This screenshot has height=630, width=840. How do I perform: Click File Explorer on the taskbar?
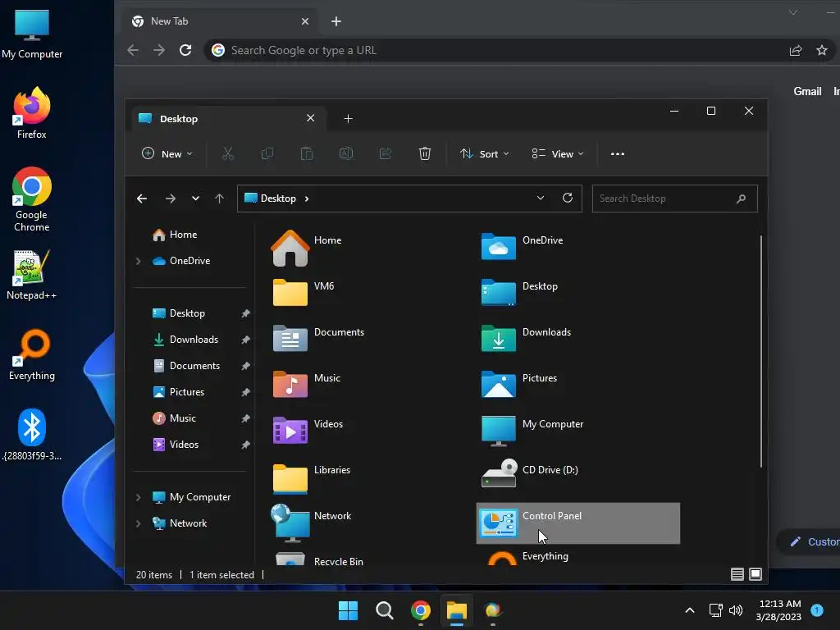[x=457, y=610]
